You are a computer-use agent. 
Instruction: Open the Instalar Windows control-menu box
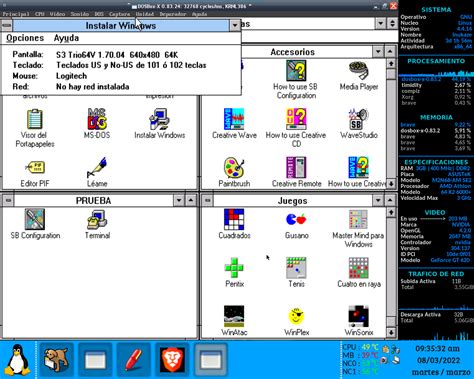pyautogui.click(x=7, y=26)
